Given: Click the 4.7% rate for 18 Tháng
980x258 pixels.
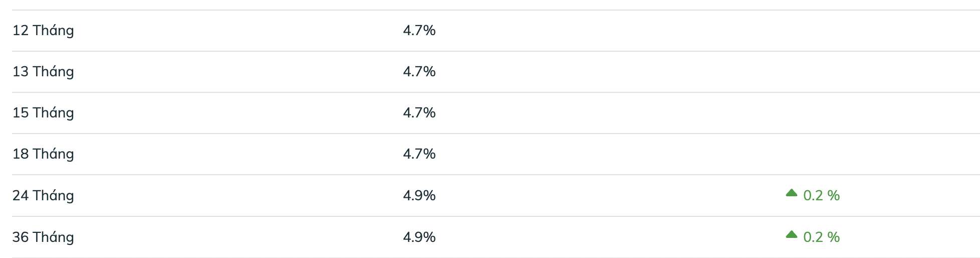Looking at the screenshot, I should 419,154.
